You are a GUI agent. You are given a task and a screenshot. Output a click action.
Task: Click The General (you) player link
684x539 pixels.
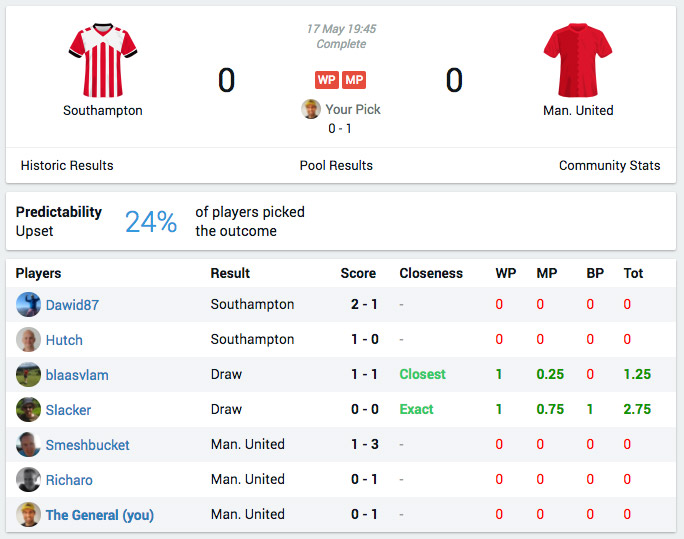(100, 515)
